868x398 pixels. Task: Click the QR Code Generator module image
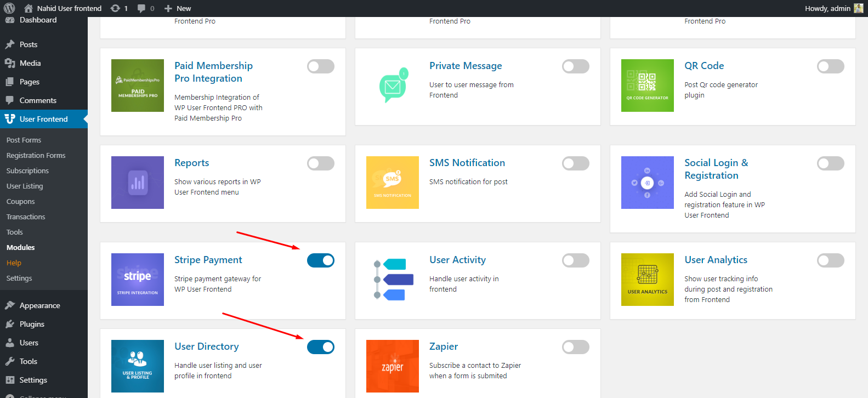coord(648,86)
